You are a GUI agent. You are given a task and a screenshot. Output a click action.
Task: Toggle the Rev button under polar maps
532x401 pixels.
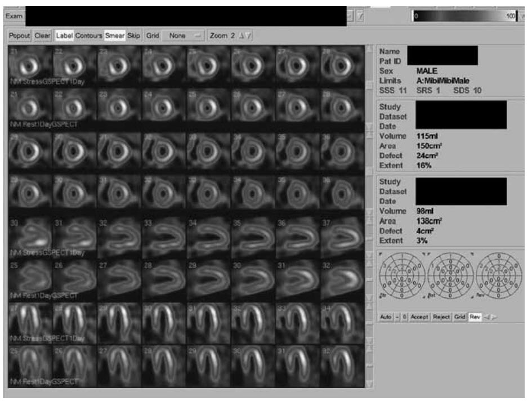tap(474, 317)
